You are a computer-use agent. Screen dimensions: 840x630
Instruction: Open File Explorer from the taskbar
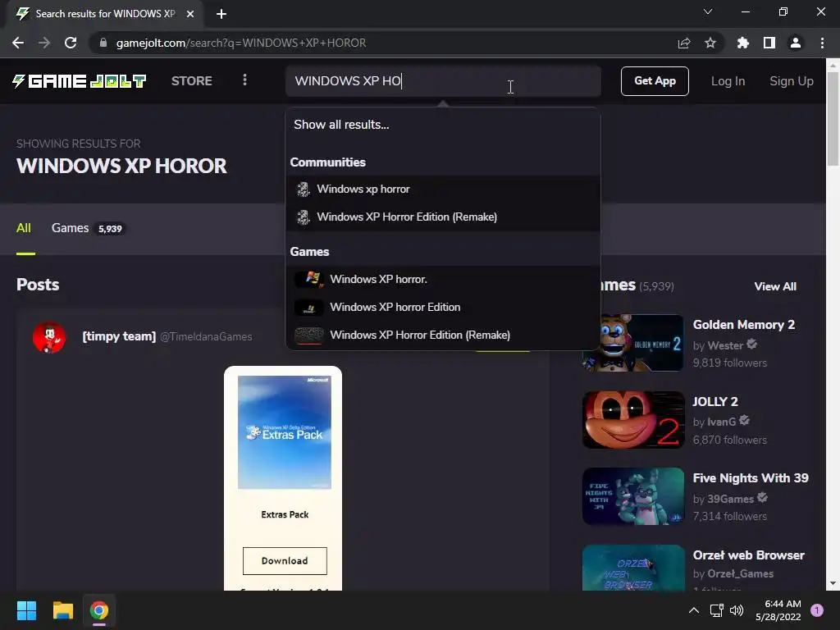62,610
